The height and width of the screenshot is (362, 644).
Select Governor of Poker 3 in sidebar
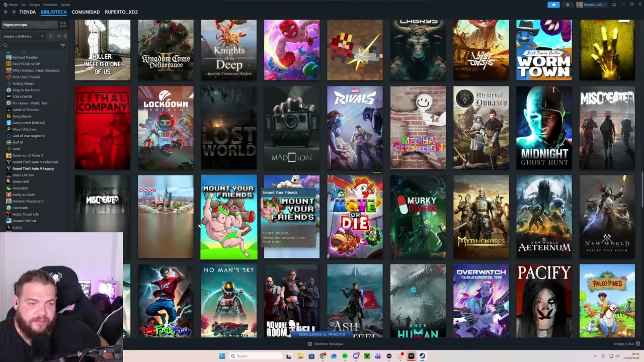click(x=28, y=155)
